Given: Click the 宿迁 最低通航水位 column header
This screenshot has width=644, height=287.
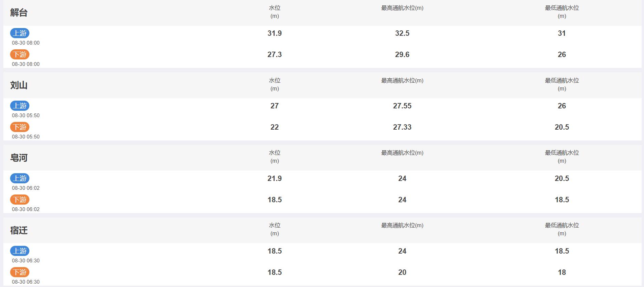Looking at the screenshot, I should (x=562, y=229).
